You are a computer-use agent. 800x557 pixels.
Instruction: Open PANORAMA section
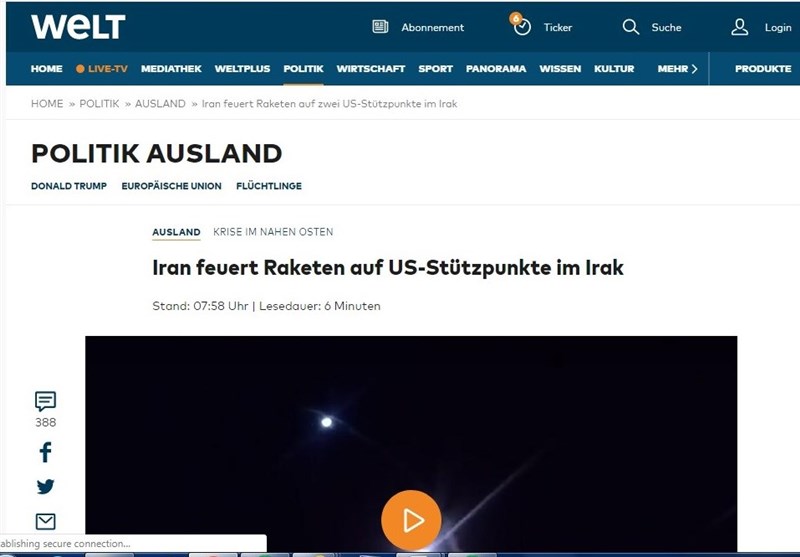point(496,69)
